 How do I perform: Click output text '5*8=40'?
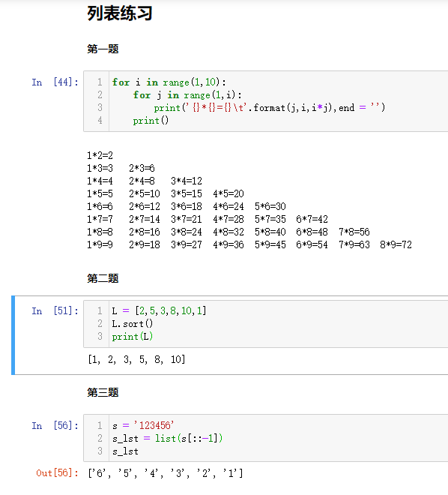coord(270,232)
